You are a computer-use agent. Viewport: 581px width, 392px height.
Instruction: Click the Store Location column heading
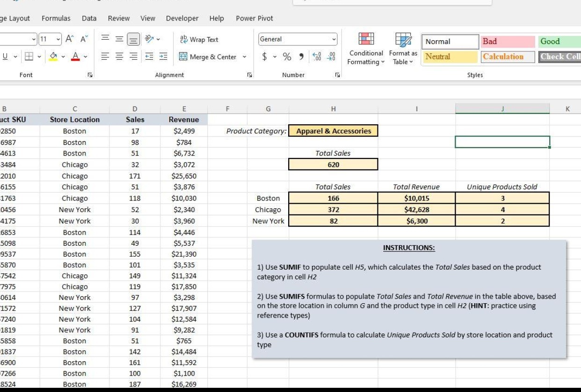click(x=75, y=120)
